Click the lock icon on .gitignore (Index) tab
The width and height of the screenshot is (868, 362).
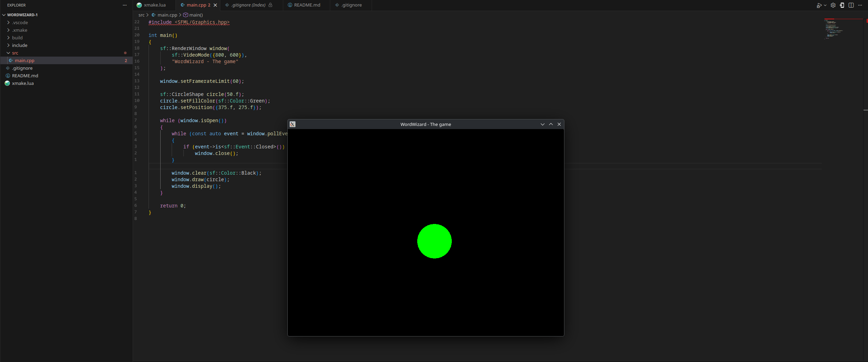pos(270,5)
